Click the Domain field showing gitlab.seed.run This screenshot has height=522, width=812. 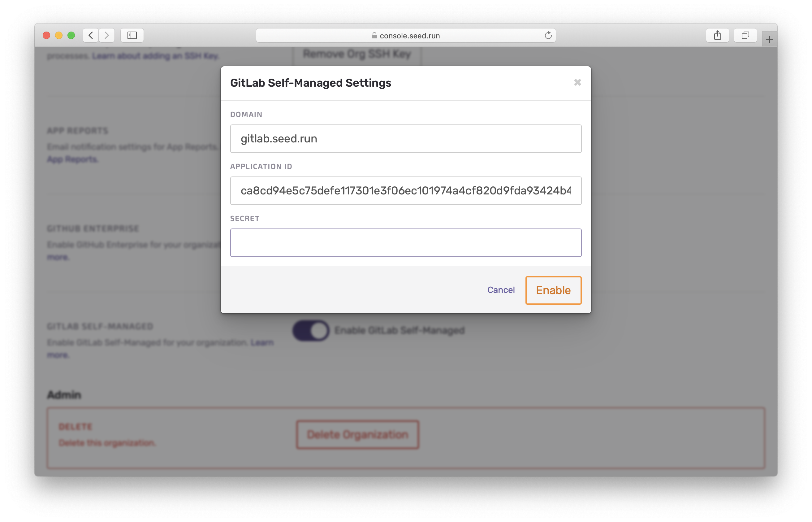[x=405, y=138]
